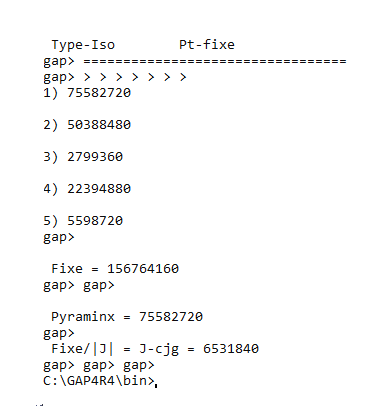Click the Pyraminx value 75582720
This screenshot has width=374, height=406.
[x=171, y=317]
